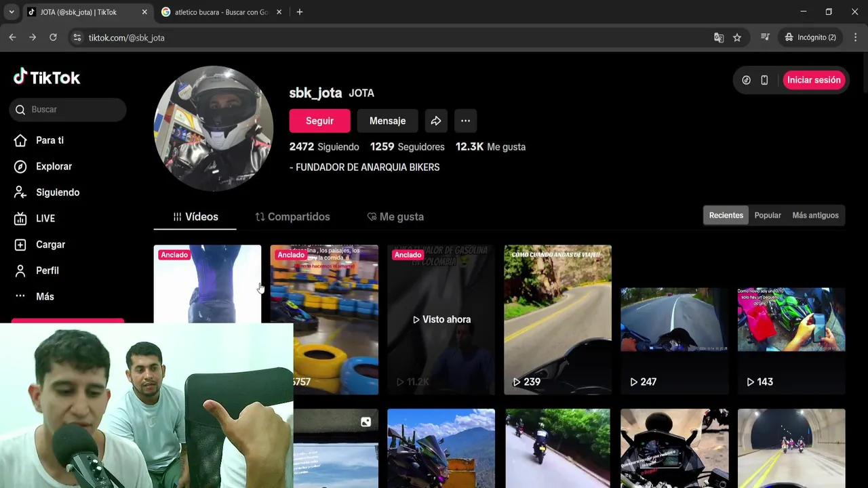
Task: Open the riders on road video thumbnail
Action: 557,448
